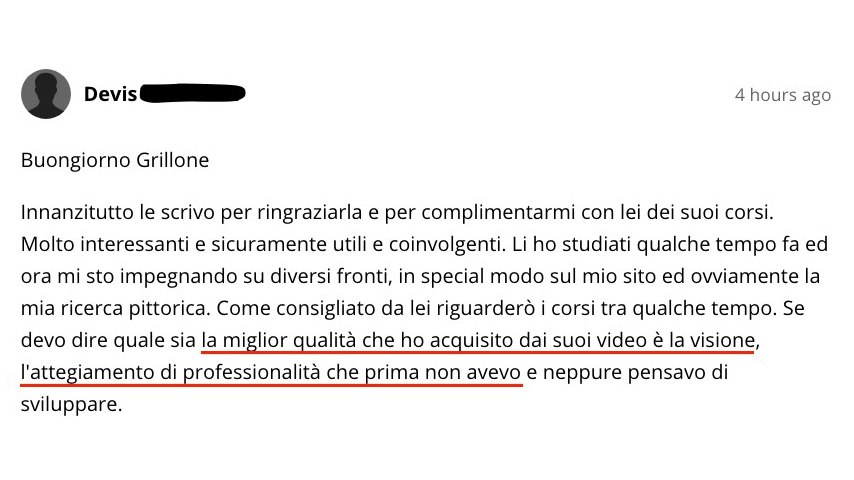This screenshot has width=854, height=480.
Task: Select the name "Grillone" in the greeting
Action: (x=173, y=160)
